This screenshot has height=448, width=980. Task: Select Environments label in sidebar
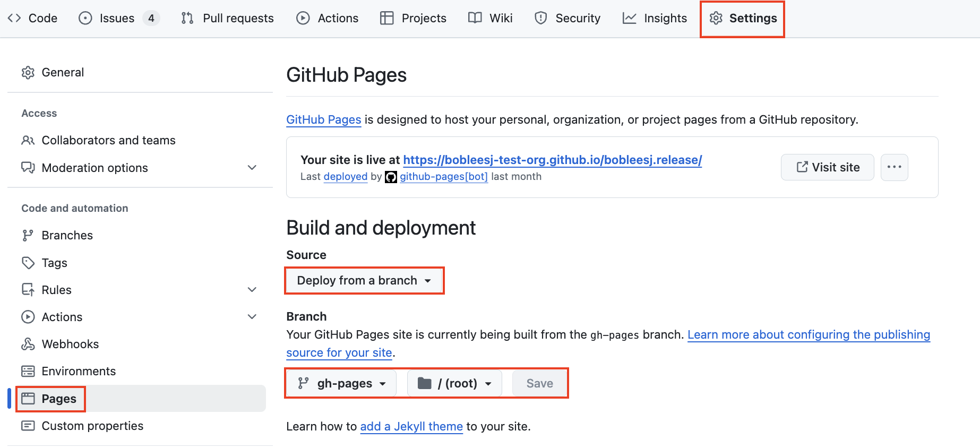click(x=79, y=371)
